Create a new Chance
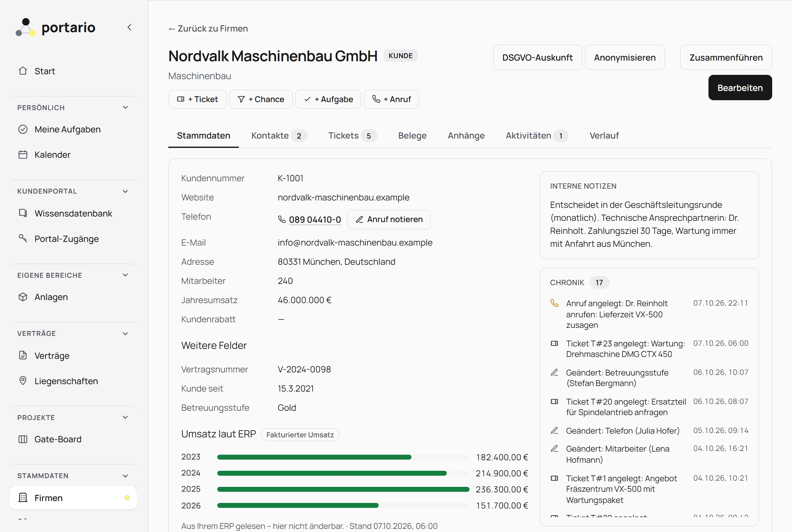 260,99
